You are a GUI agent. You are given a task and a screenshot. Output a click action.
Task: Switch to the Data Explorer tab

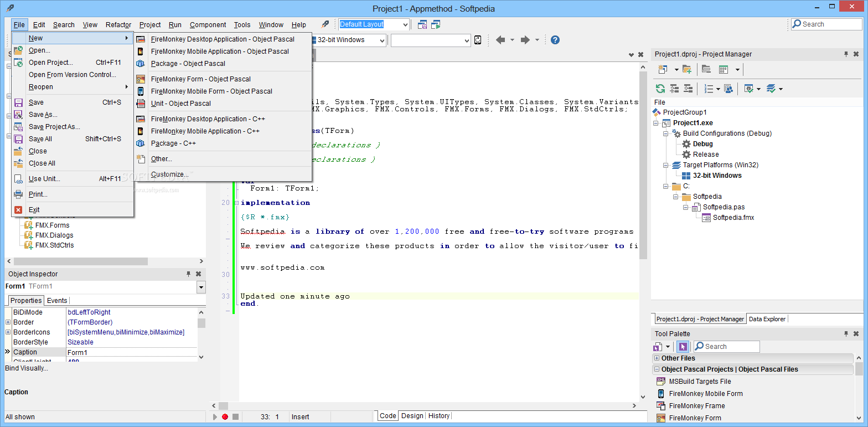[767, 319]
